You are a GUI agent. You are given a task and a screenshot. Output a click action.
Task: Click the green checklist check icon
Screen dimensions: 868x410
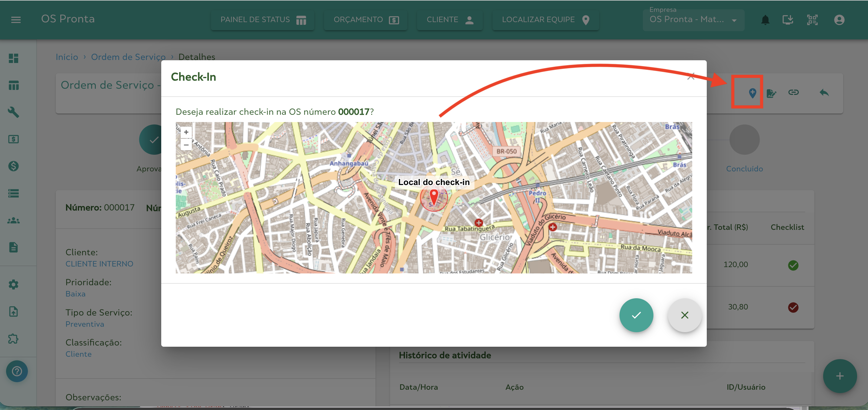click(793, 265)
